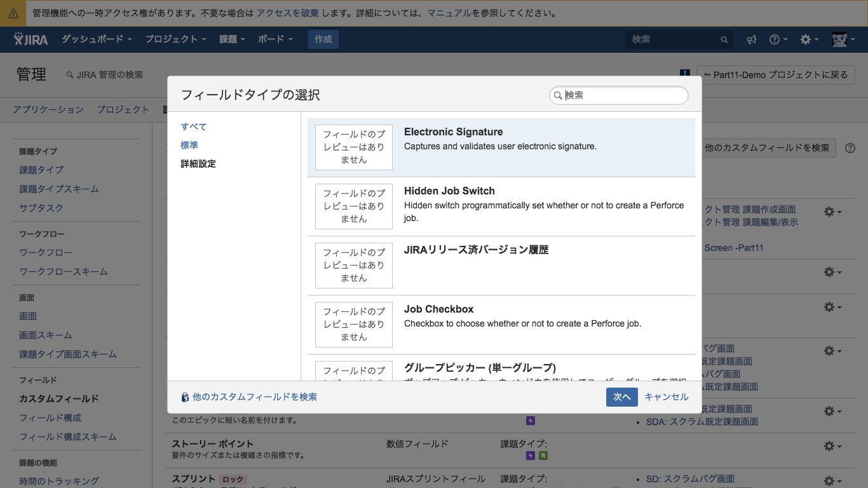
Task: Open the マニュアル link in banner
Action: [x=449, y=13]
